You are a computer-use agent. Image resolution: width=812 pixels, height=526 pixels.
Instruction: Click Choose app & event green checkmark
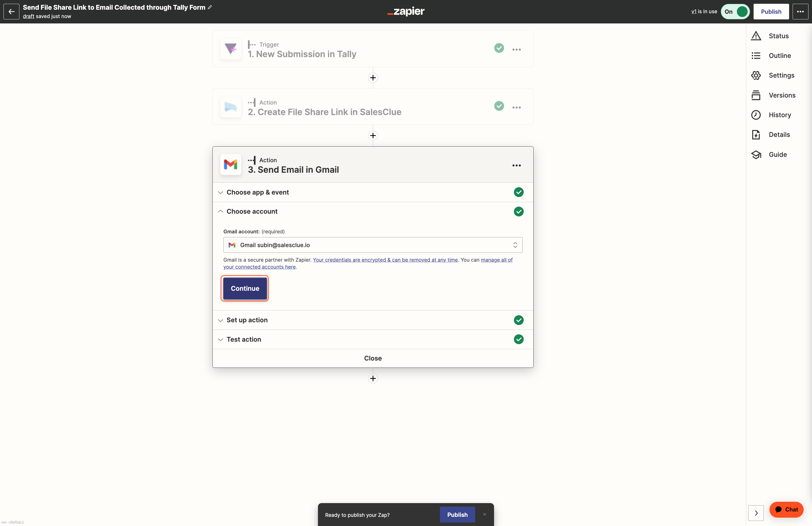[x=519, y=192]
